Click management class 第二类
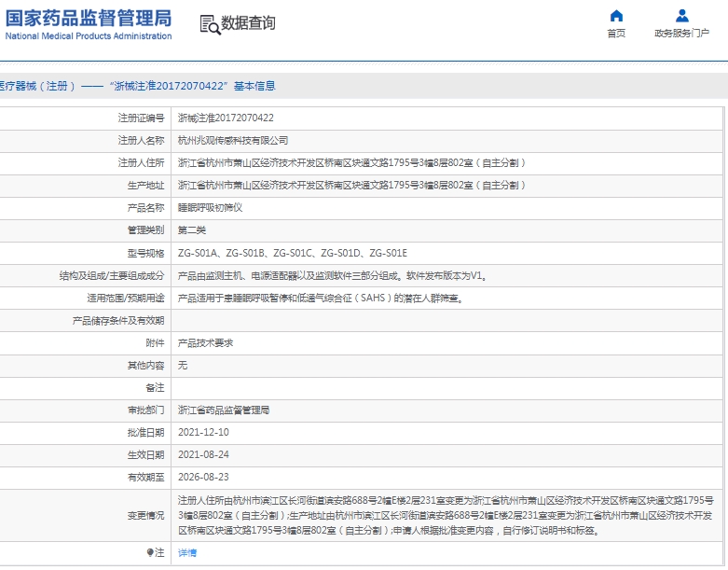The image size is (728, 570). pos(192,229)
